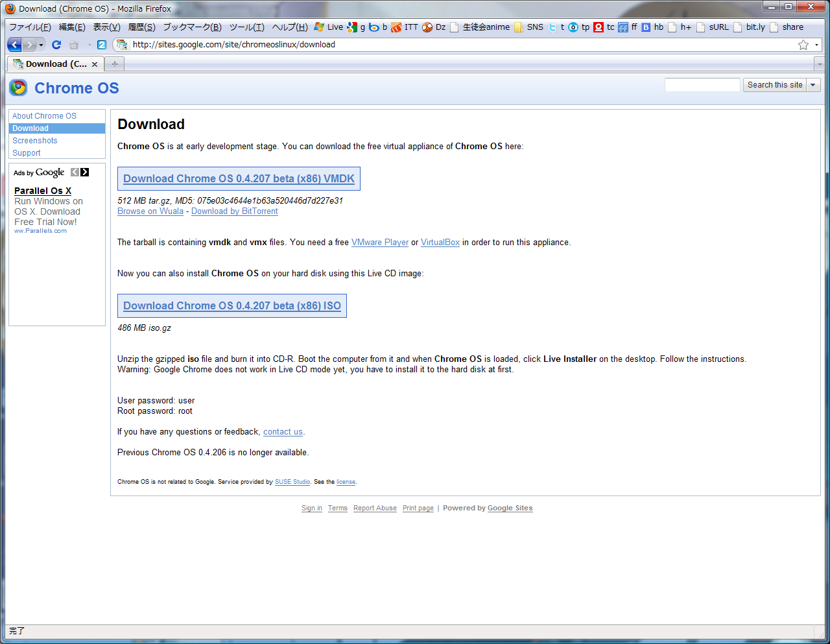The width and height of the screenshot is (830, 644).
Task: Open a new tab with the plus button
Action: [x=115, y=64]
